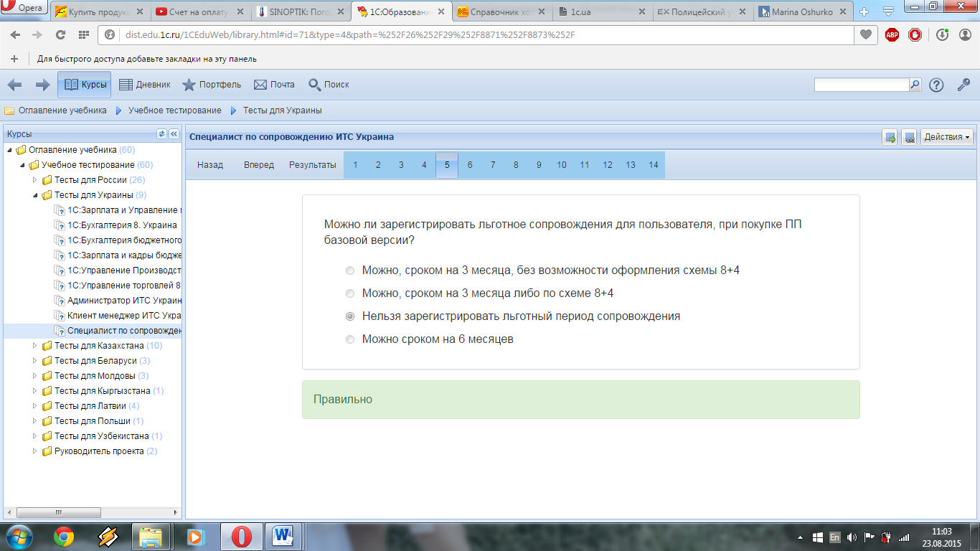Click the key login icon
980x551 pixels.
coord(963,85)
